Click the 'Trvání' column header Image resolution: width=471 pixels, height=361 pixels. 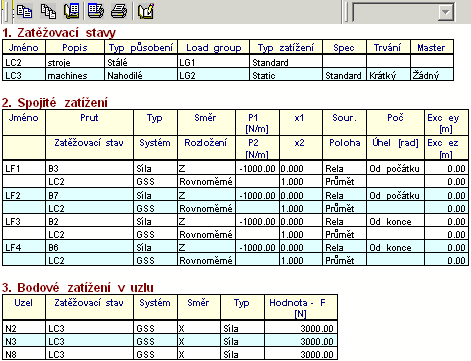(388, 48)
